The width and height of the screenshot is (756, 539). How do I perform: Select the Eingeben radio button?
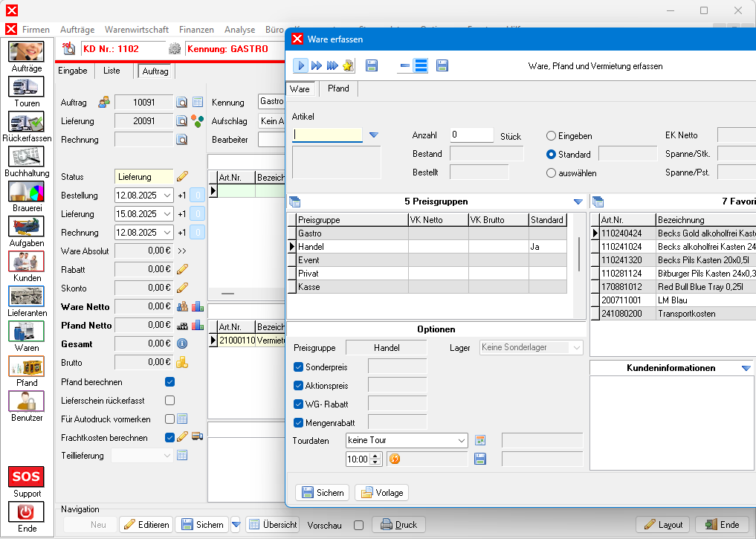click(551, 136)
